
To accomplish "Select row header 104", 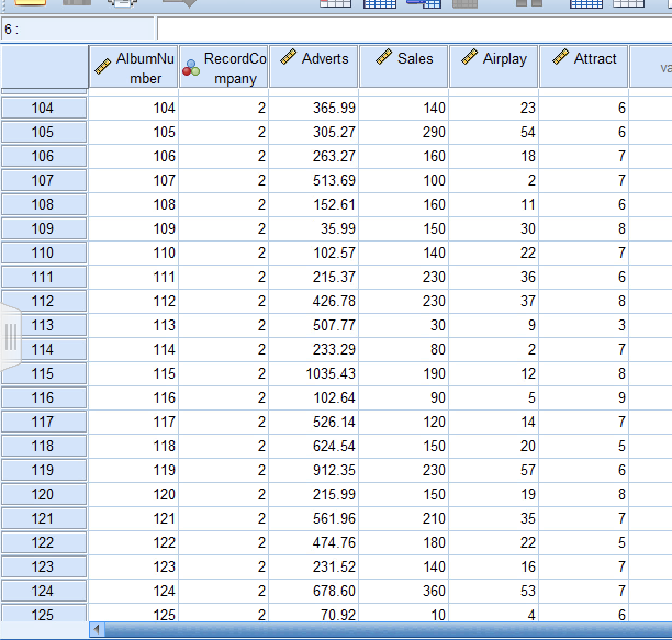I will (x=44, y=108).
